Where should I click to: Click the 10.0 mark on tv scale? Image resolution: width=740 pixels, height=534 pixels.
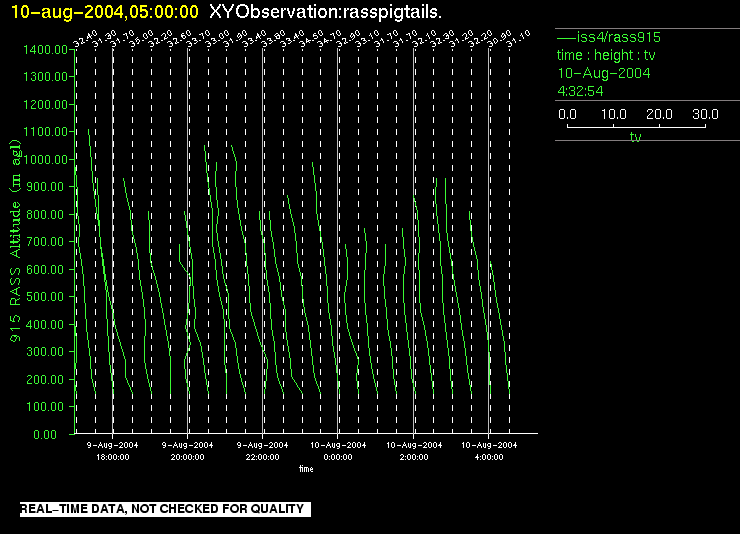[x=613, y=115]
